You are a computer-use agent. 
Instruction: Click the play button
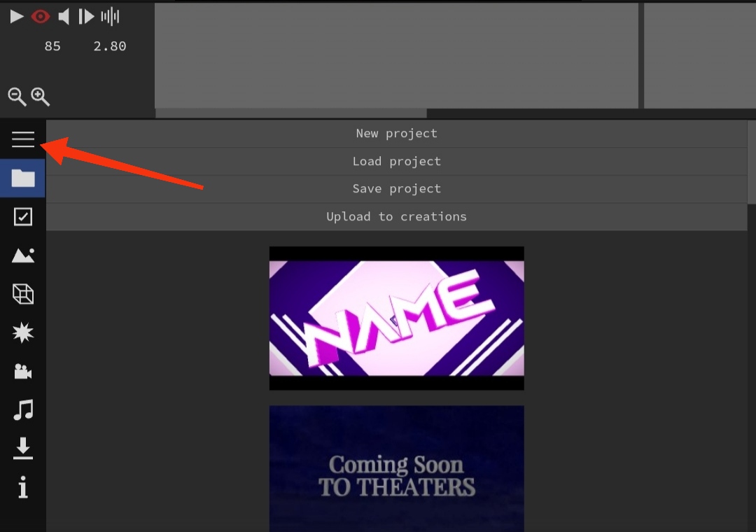16,17
